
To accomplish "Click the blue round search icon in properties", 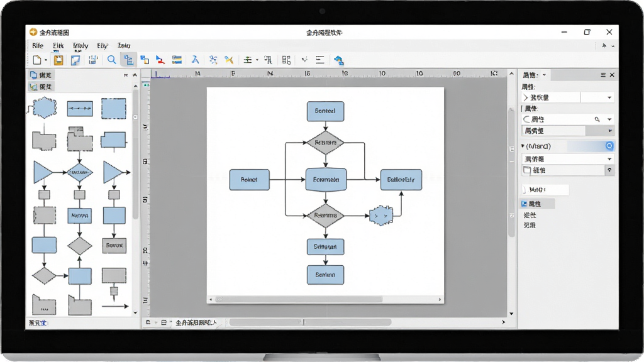I will tap(609, 146).
